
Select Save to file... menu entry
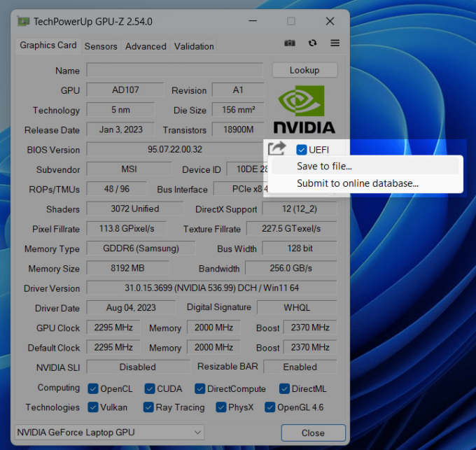point(365,167)
